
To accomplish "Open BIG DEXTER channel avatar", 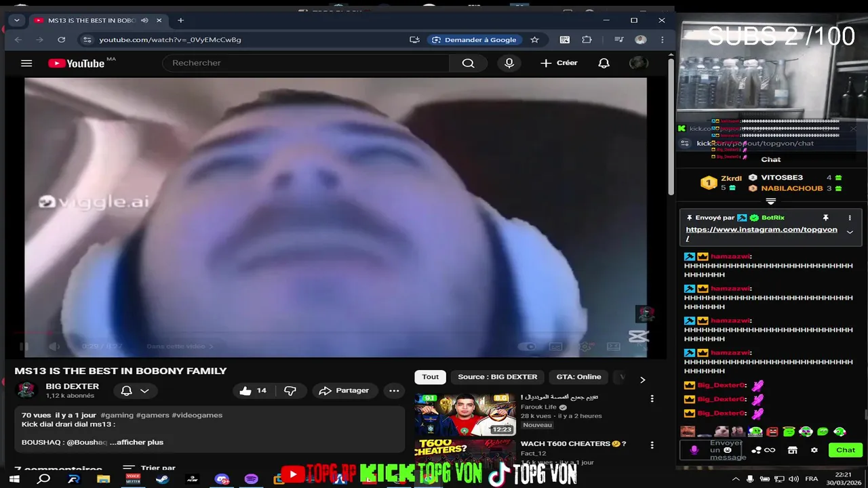I will pos(26,390).
